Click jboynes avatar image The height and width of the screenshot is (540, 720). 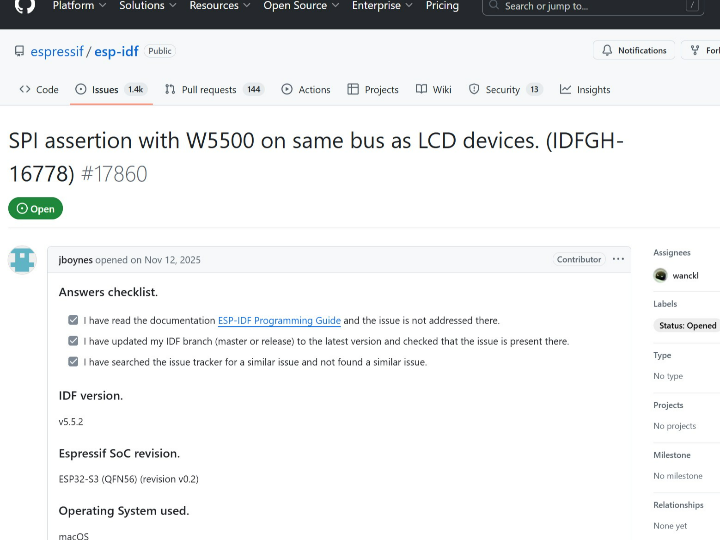pyautogui.click(x=22, y=260)
